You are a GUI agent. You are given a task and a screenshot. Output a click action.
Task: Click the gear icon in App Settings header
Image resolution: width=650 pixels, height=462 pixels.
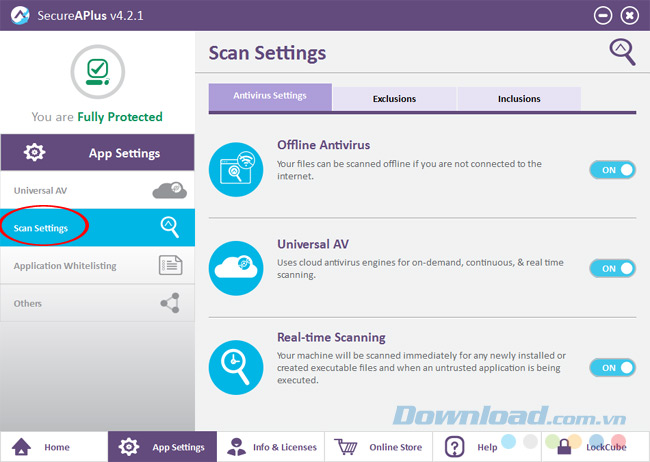(x=34, y=152)
